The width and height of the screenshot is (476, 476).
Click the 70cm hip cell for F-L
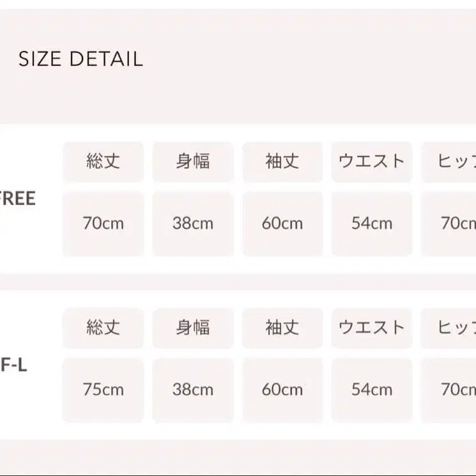[x=455, y=390]
